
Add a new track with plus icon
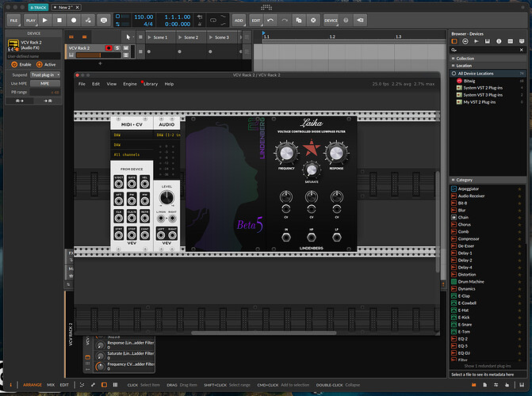pyautogui.click(x=100, y=63)
